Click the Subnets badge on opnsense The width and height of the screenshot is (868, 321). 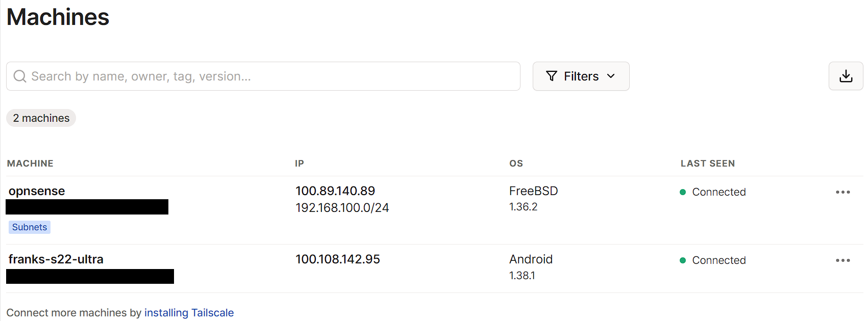pos(30,227)
